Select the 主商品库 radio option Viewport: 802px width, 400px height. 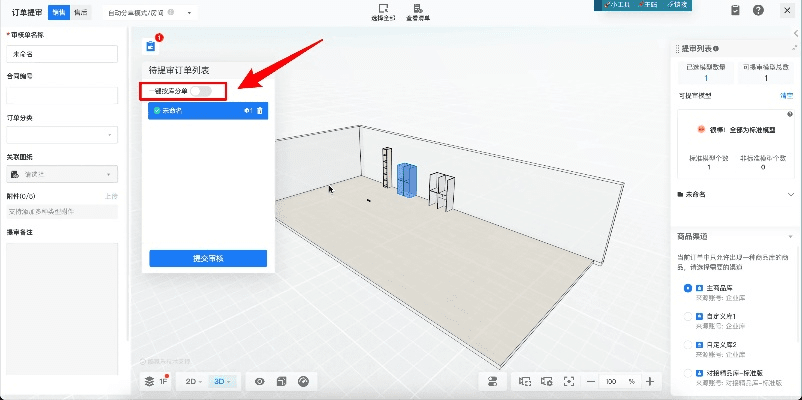pyautogui.click(x=687, y=288)
